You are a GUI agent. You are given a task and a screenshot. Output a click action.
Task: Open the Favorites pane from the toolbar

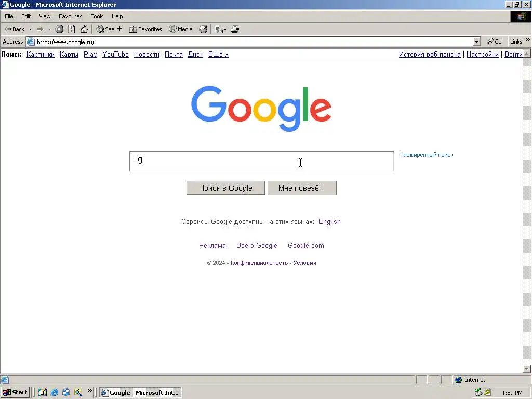[x=145, y=29]
